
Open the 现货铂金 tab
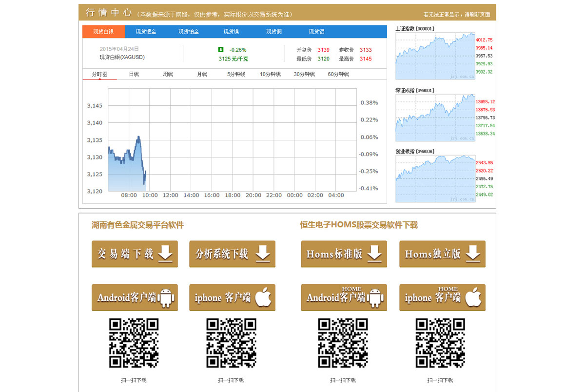pos(189,32)
